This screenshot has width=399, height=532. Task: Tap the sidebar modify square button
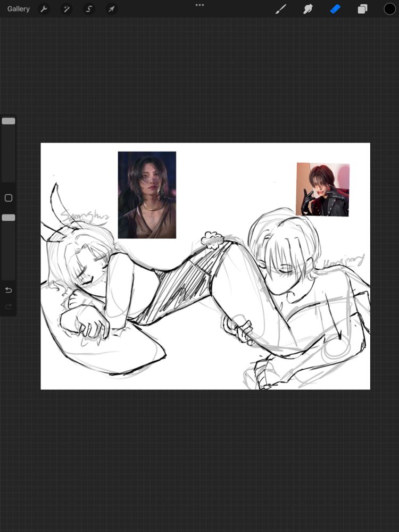pos(9,198)
